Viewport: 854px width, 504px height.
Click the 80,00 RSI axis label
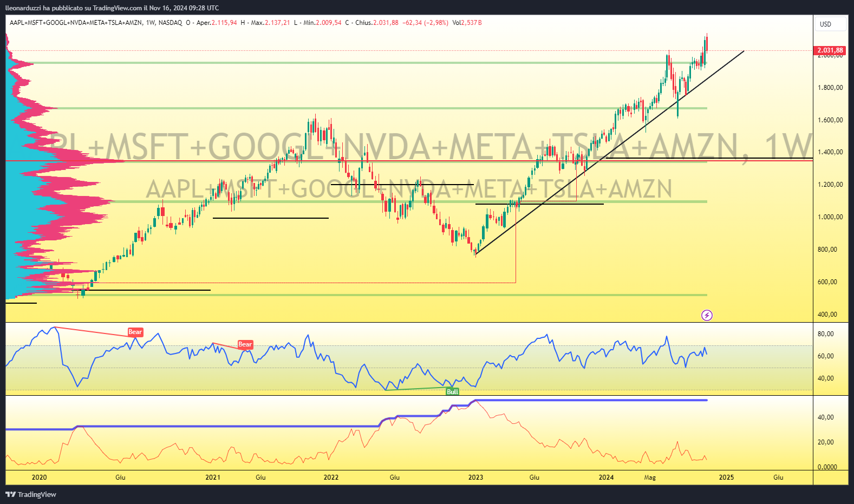826,334
